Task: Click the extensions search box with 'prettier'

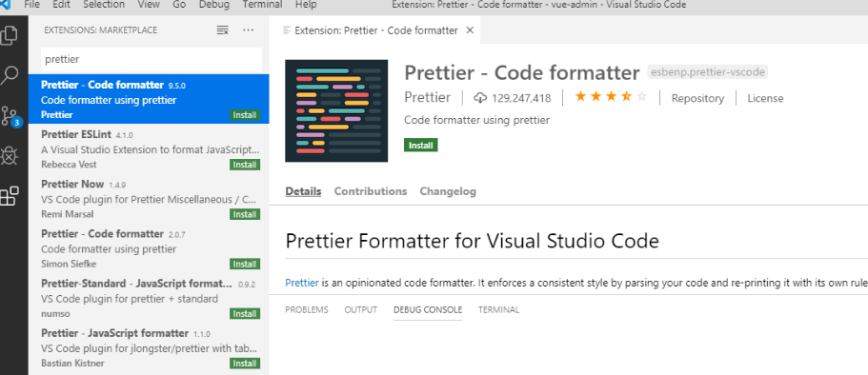Action: point(151,59)
